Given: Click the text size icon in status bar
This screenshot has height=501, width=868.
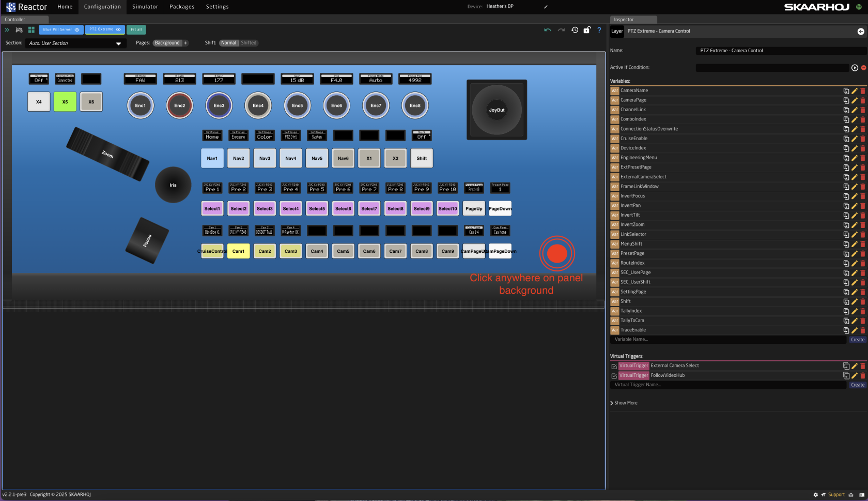Looking at the screenshot, I should [x=823, y=495].
